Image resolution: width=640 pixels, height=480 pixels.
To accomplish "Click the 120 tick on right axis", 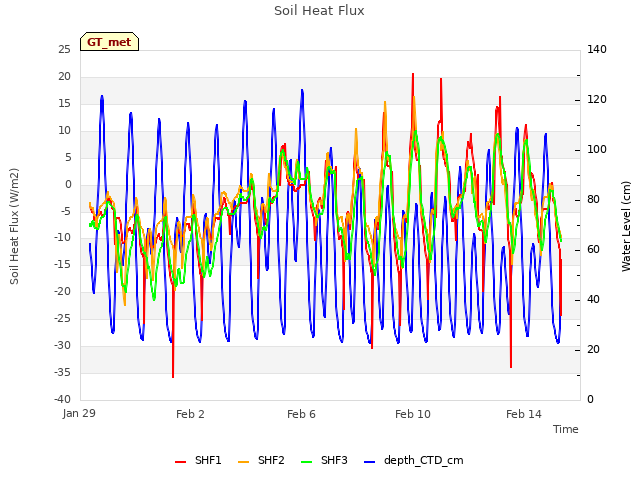I will (x=597, y=100).
